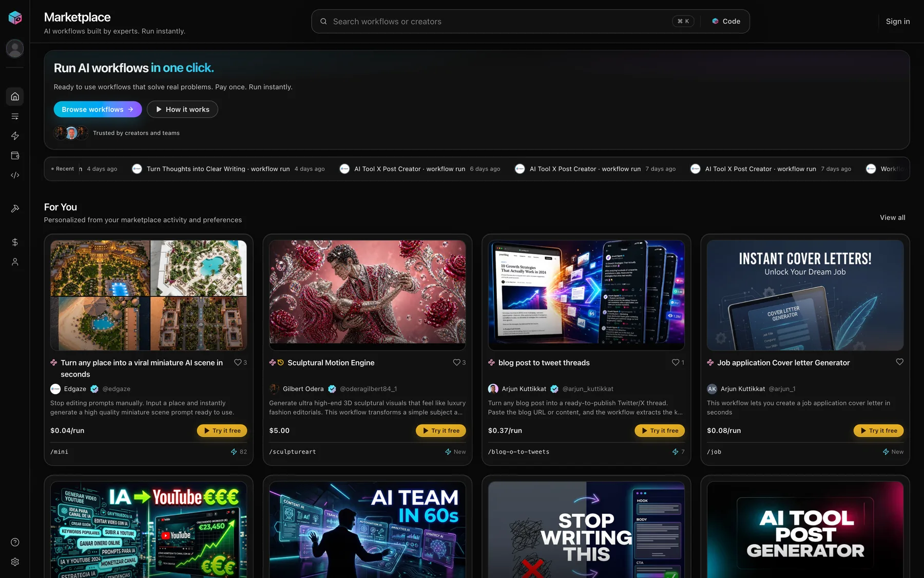The height and width of the screenshot is (578, 924).
Task: Open the IA YouTube workflow thumbnail
Action: pos(148,530)
